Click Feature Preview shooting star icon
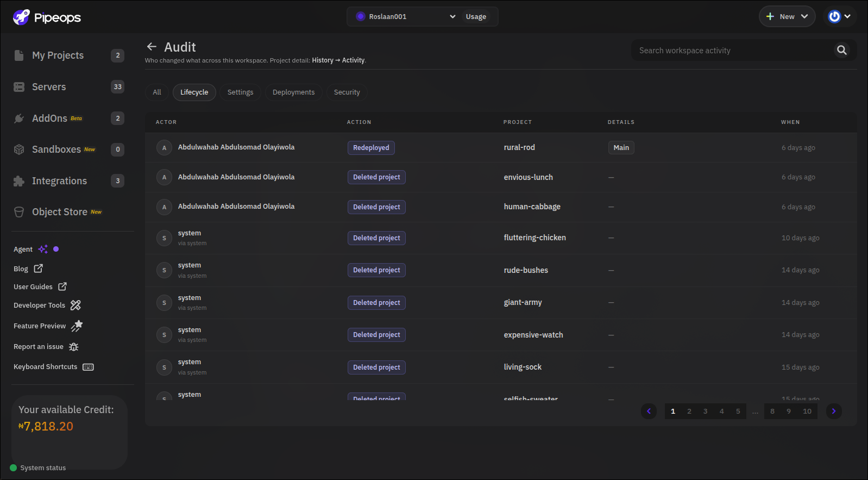Image resolution: width=868 pixels, height=480 pixels. (77, 326)
